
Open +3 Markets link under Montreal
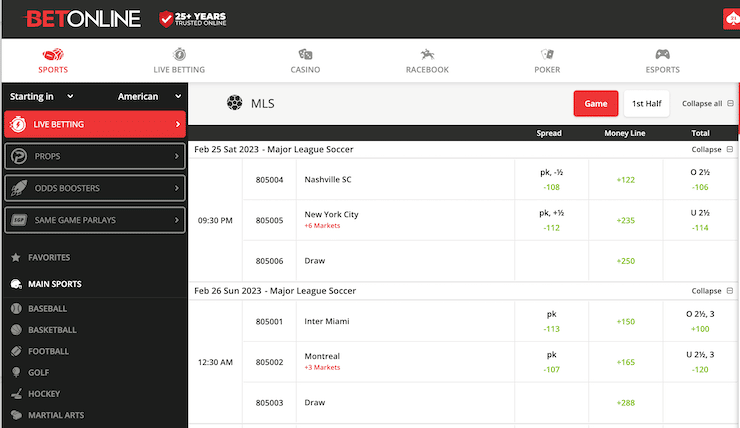pos(322,367)
